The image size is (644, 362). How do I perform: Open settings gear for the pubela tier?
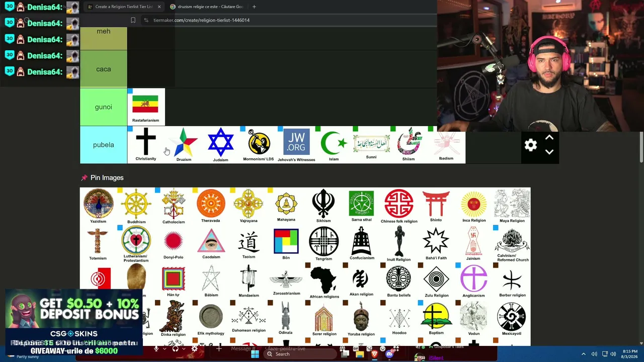pyautogui.click(x=531, y=145)
